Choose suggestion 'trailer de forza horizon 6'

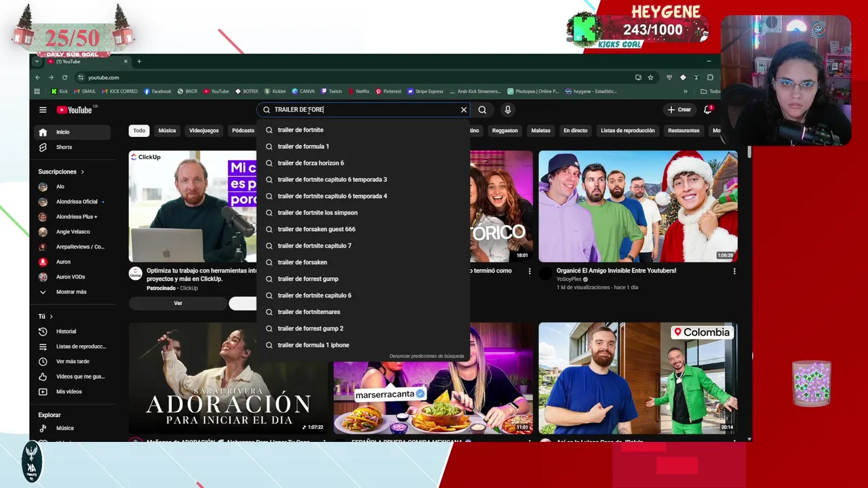click(x=363, y=163)
